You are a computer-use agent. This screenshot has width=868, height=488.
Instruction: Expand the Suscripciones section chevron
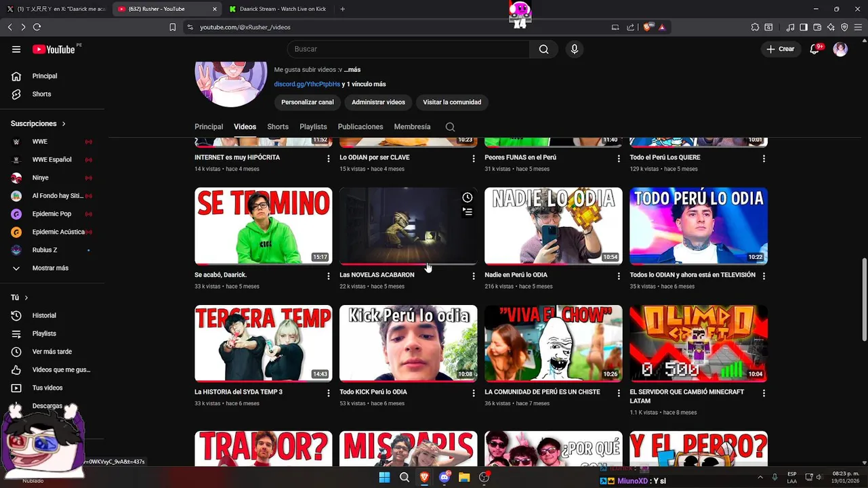[x=64, y=124]
